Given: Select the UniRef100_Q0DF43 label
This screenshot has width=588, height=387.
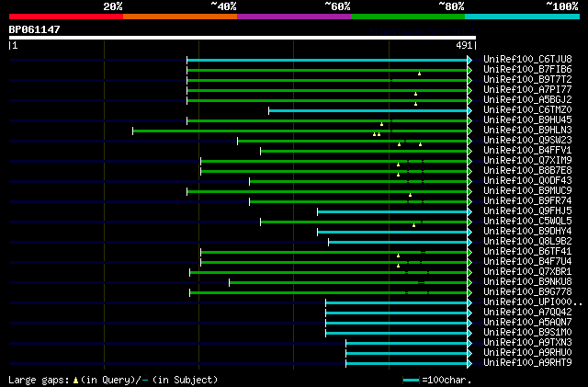Looking at the screenshot, I should point(527,181).
